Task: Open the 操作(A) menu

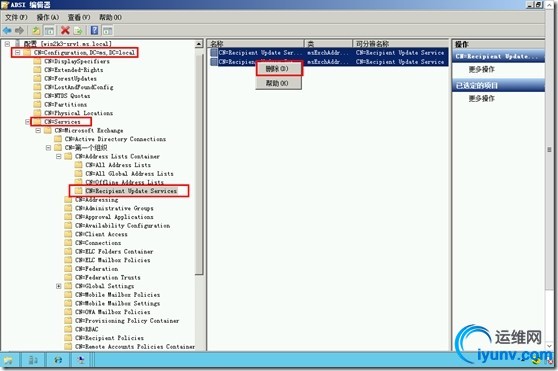Action: (48, 17)
